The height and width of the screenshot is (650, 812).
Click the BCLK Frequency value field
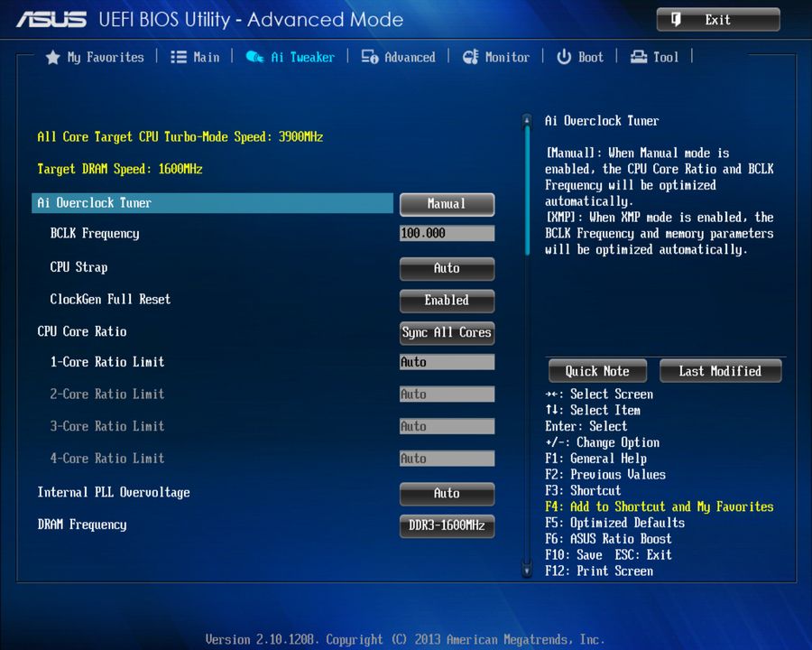447,233
